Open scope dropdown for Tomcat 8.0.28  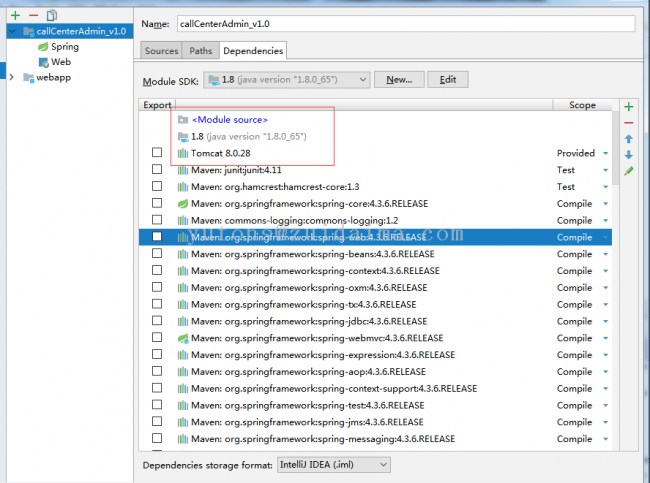(x=605, y=154)
